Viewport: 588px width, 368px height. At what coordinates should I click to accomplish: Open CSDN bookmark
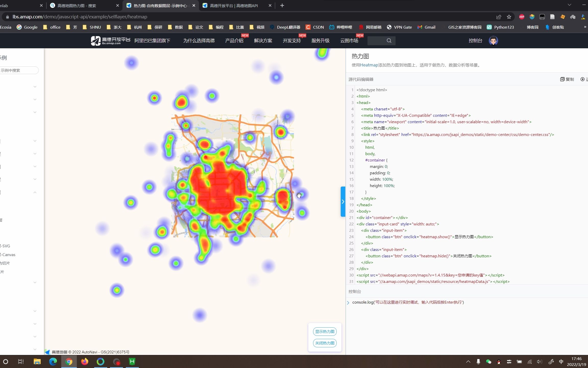pos(315,27)
